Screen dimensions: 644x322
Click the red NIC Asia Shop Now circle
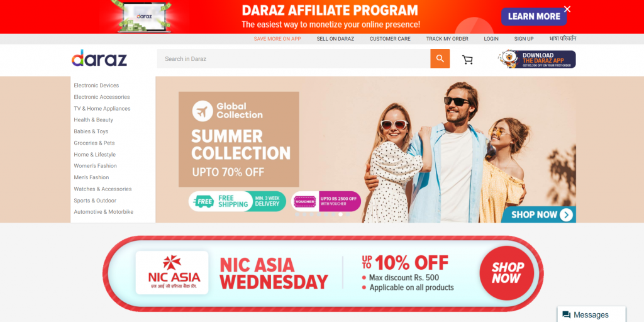coord(507,273)
